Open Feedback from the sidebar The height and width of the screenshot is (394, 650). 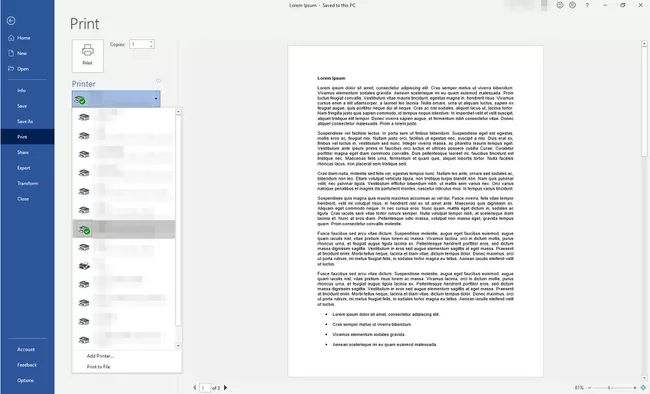[x=27, y=365]
